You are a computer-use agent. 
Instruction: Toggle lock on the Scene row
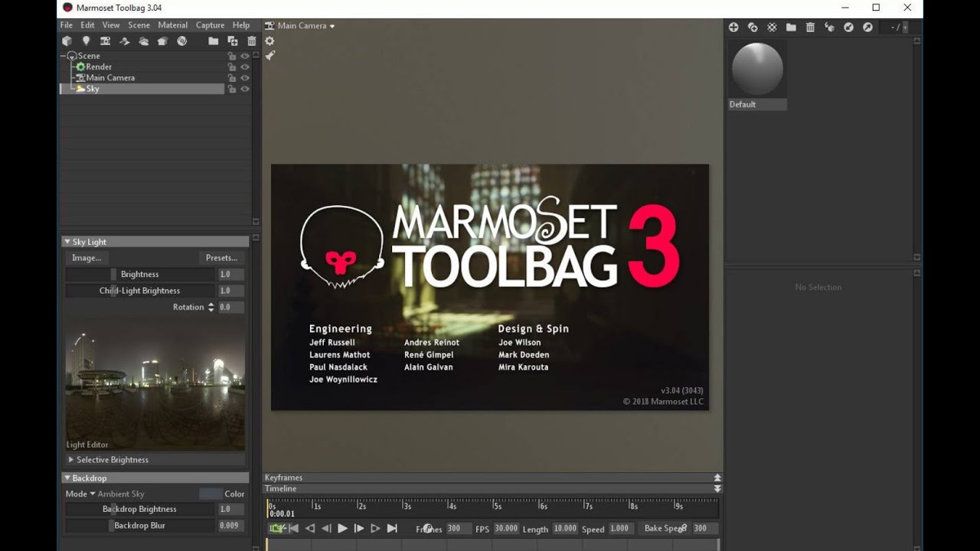pyautogui.click(x=232, y=56)
